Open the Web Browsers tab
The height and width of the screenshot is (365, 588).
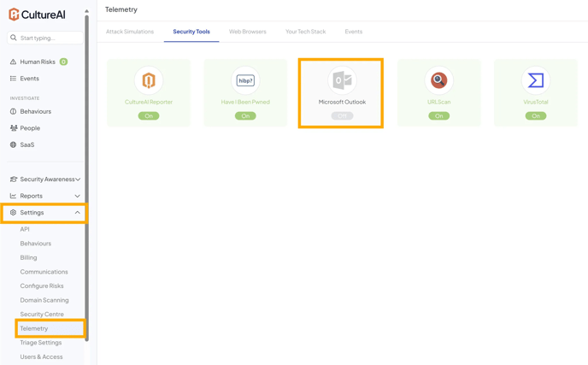(248, 32)
